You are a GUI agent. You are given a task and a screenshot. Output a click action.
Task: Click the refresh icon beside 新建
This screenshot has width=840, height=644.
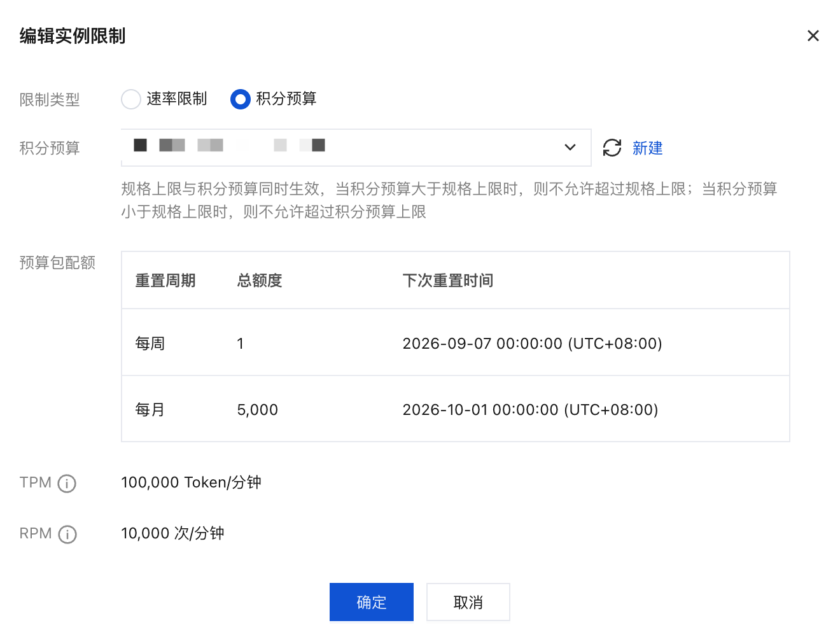(612, 148)
